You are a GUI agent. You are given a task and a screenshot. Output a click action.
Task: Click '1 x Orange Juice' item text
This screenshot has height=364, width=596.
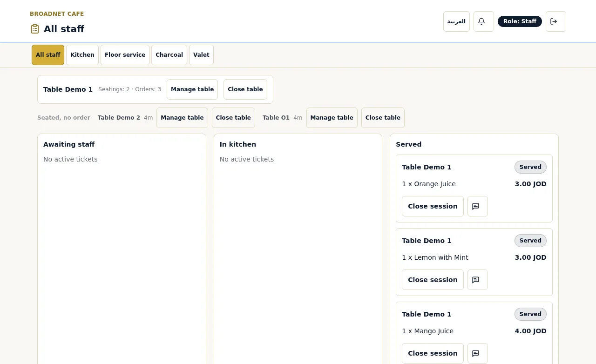click(x=429, y=184)
